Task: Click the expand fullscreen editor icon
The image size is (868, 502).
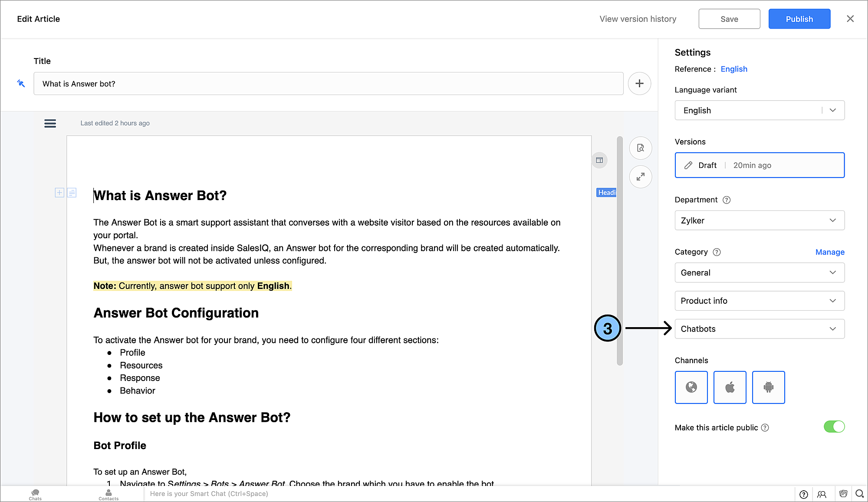Action: point(641,177)
